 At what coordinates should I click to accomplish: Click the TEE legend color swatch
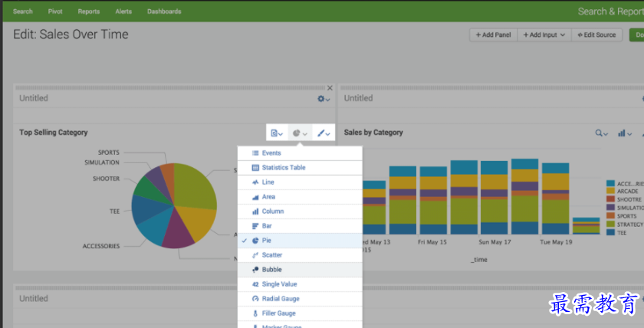click(610, 232)
